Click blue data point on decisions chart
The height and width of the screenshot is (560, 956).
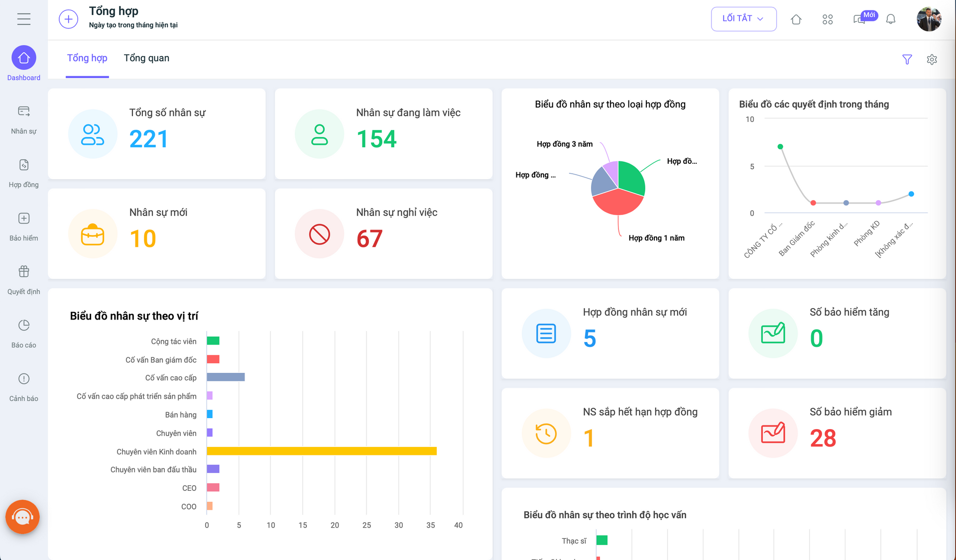pyautogui.click(x=911, y=194)
